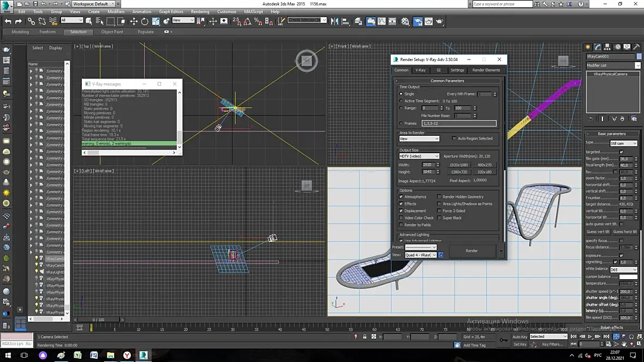Click the custom balance white color swatch
This screenshot has width=644, height=362.
point(628,277)
